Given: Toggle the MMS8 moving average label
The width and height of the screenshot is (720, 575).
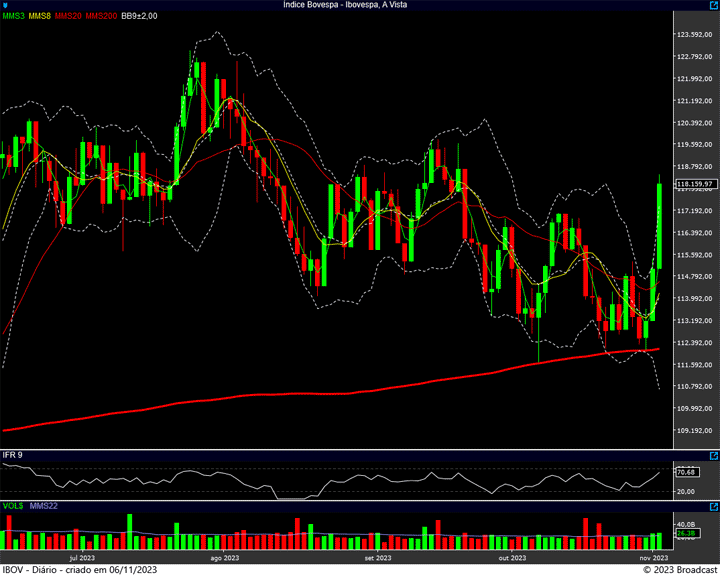Looking at the screenshot, I should coord(40,17).
